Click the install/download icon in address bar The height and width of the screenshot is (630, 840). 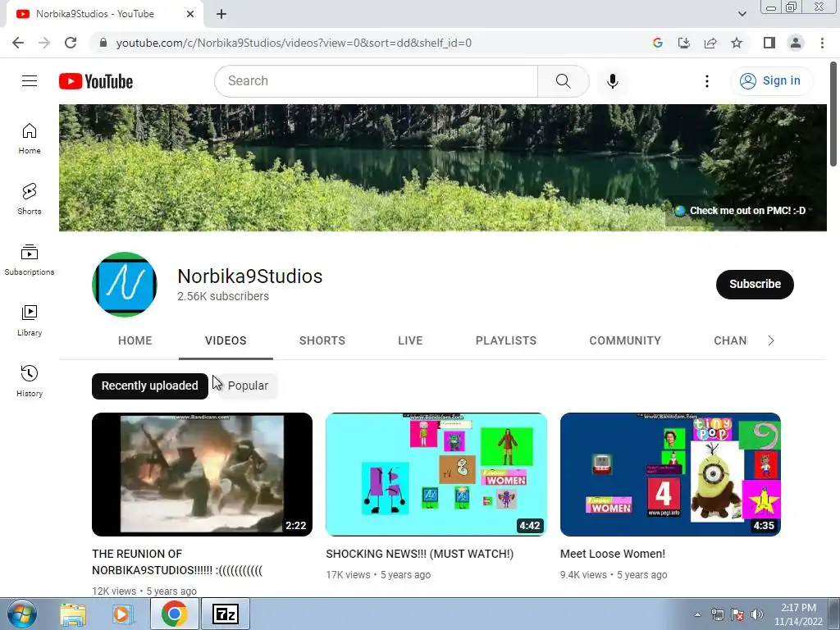(684, 43)
